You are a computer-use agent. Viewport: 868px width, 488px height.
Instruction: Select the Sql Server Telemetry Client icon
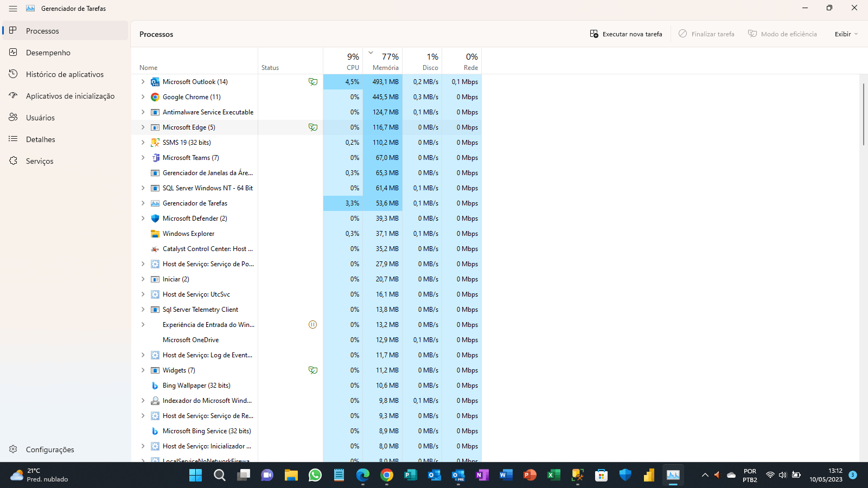coord(155,310)
